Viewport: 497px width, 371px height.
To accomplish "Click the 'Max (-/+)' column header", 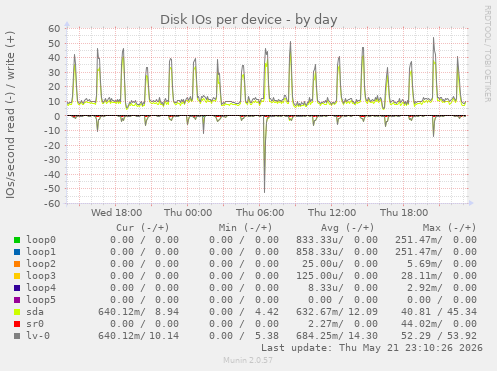I will (450, 228).
